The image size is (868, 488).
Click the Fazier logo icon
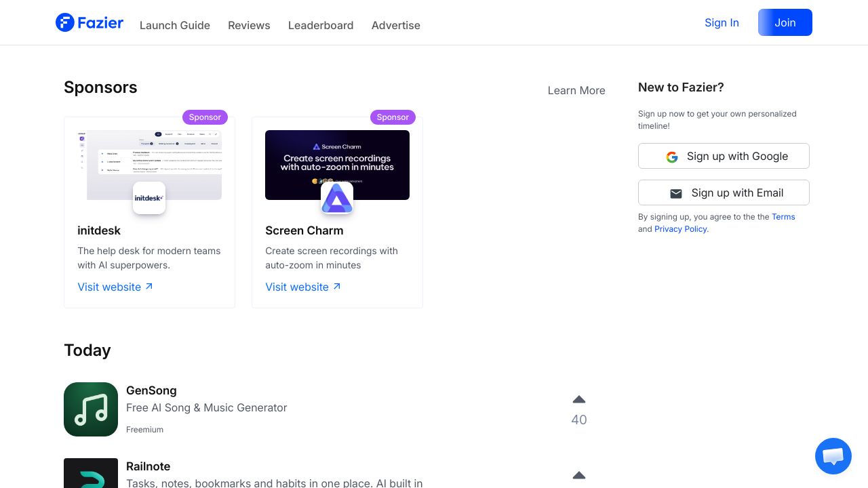coord(64,22)
